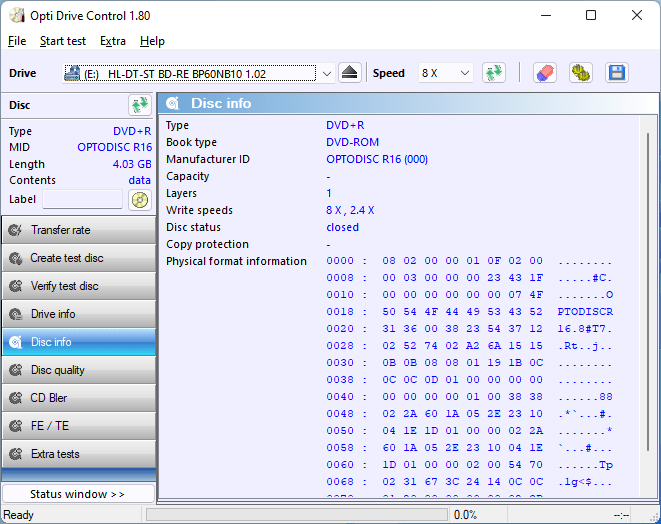Click the refresh speed icon next to Speed
Screen dimensions: 661x524
(494, 73)
